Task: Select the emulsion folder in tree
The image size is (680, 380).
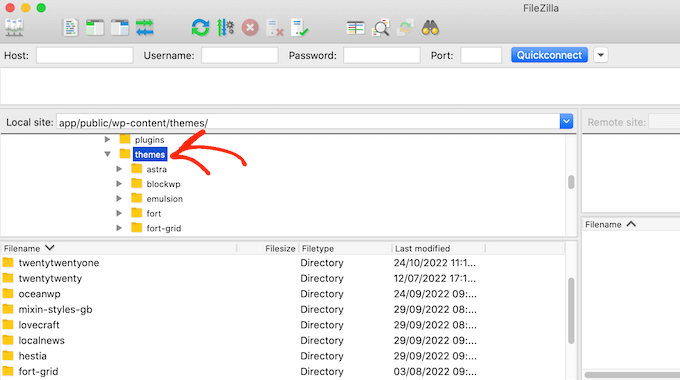Action: (164, 199)
